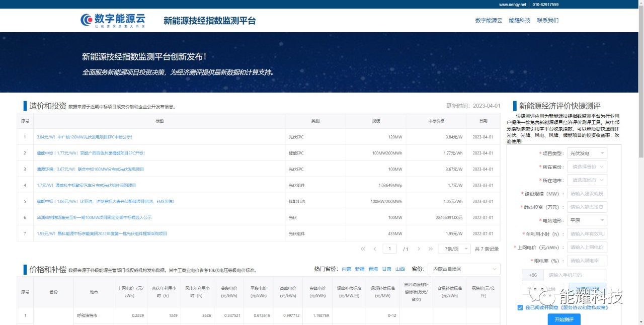Go to first page of results

click(x=363, y=249)
